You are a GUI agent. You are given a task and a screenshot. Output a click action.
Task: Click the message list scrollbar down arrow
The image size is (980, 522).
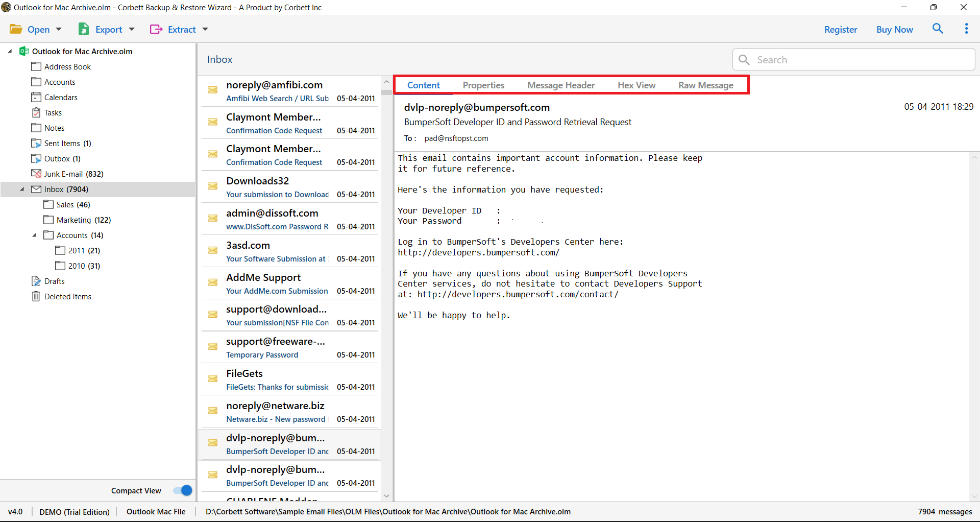pos(386,496)
